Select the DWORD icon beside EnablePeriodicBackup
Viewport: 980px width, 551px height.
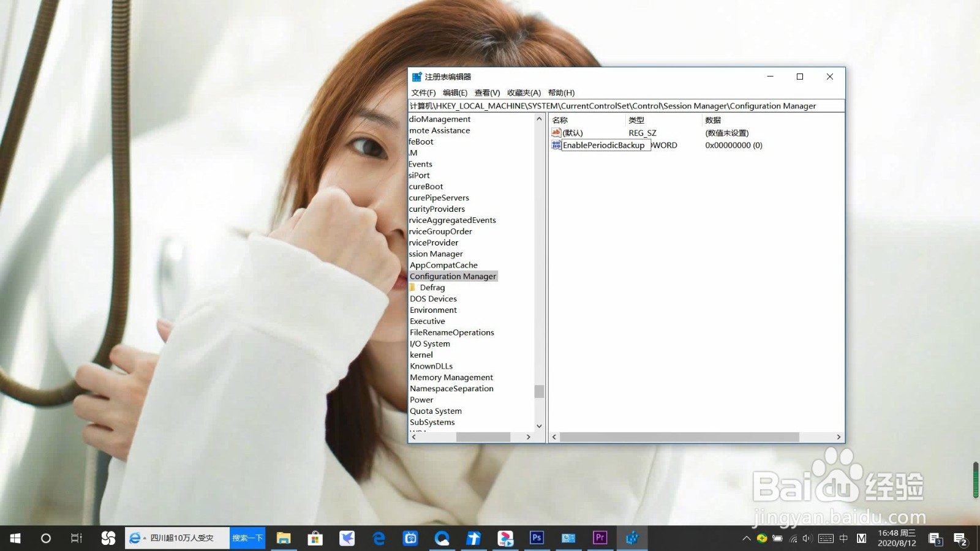556,145
